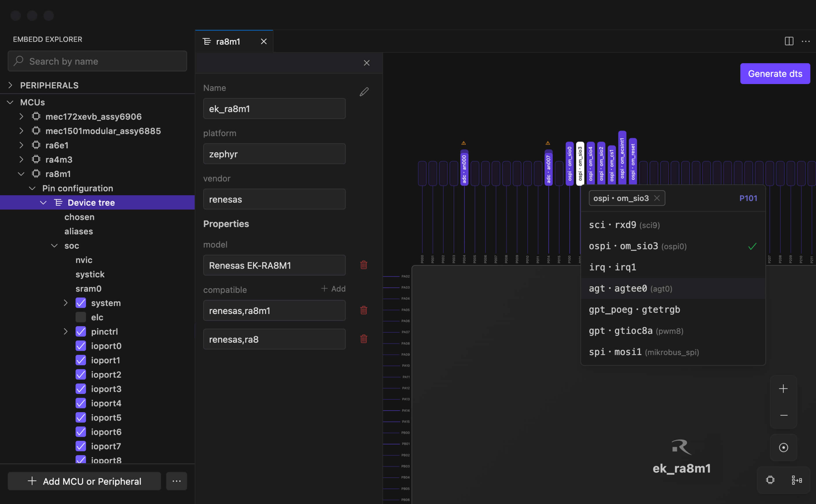
Task: Click the Search by name field
Action: (x=97, y=61)
